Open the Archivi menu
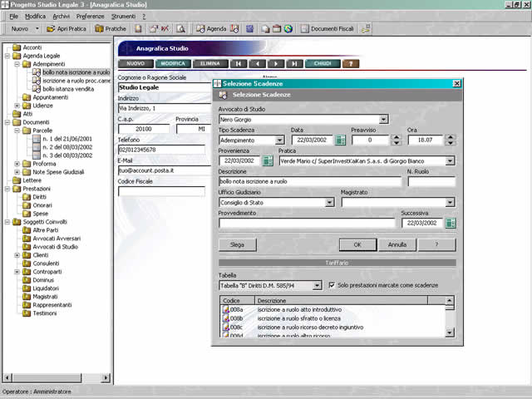Viewport: 532px width, 399px height. click(x=61, y=17)
